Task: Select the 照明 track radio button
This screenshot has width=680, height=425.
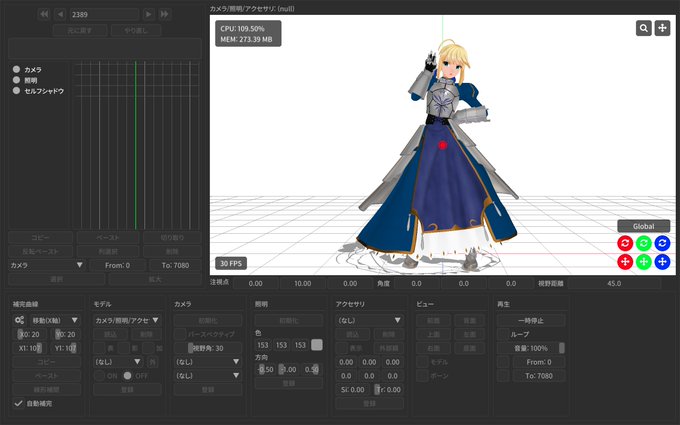Action: pos(16,80)
